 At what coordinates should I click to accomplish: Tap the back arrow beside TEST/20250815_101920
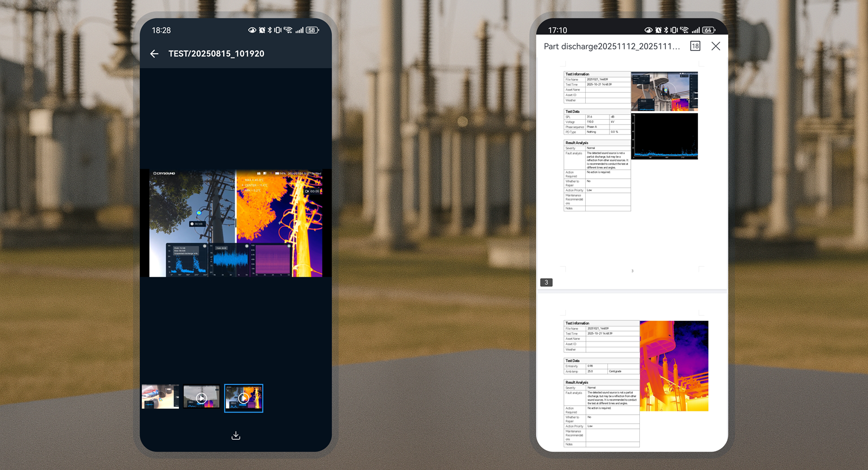(154, 54)
